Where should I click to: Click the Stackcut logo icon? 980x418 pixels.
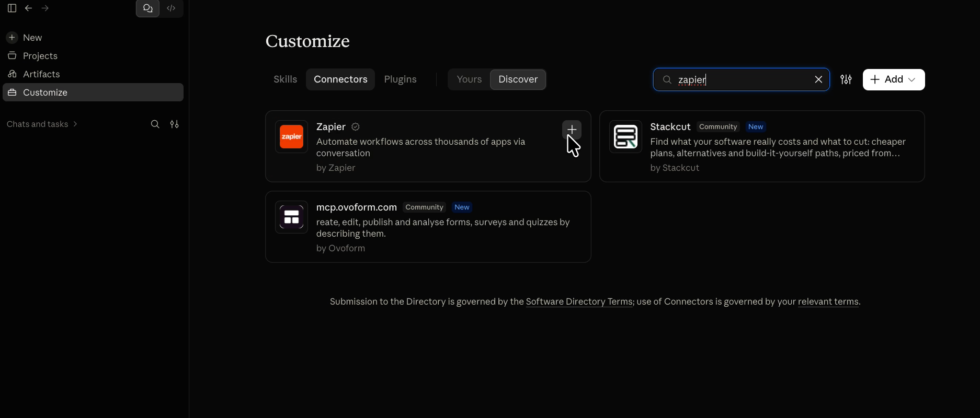pyautogui.click(x=625, y=137)
